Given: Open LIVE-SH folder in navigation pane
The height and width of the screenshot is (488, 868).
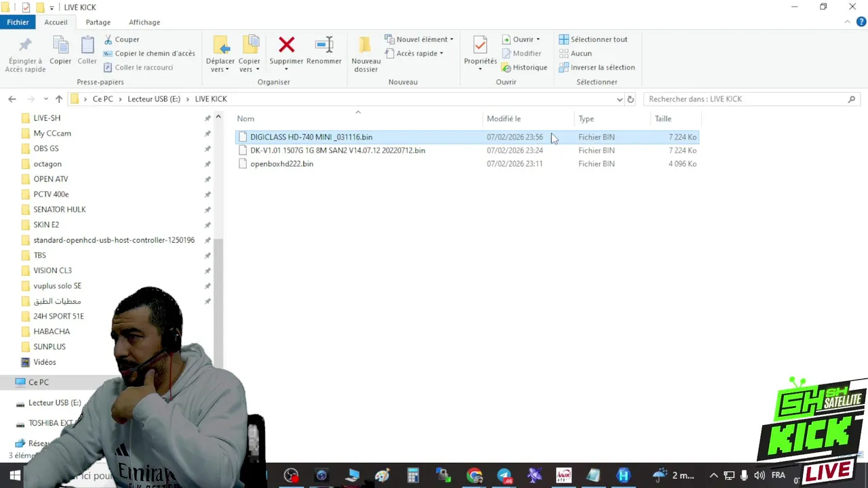Looking at the screenshot, I should 47,118.
